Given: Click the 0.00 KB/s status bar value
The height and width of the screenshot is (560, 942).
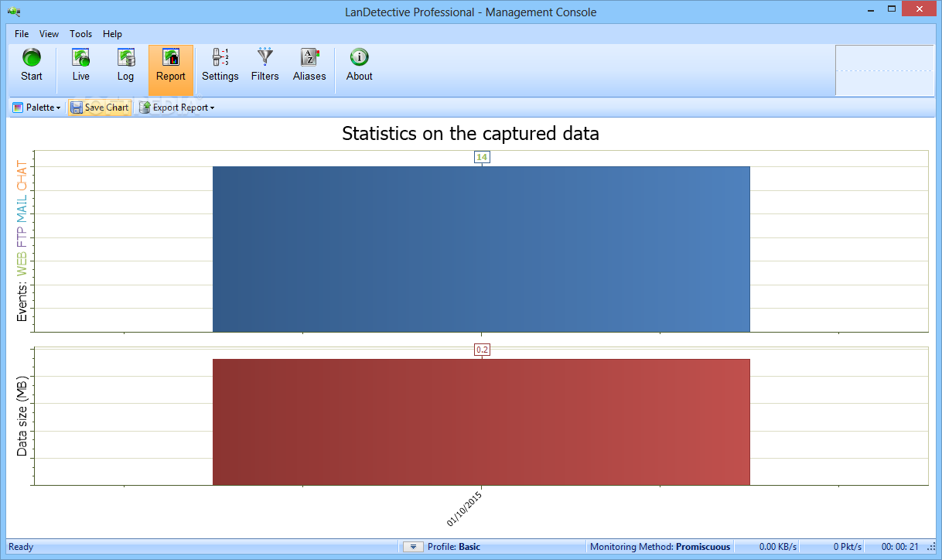Looking at the screenshot, I should (x=778, y=547).
